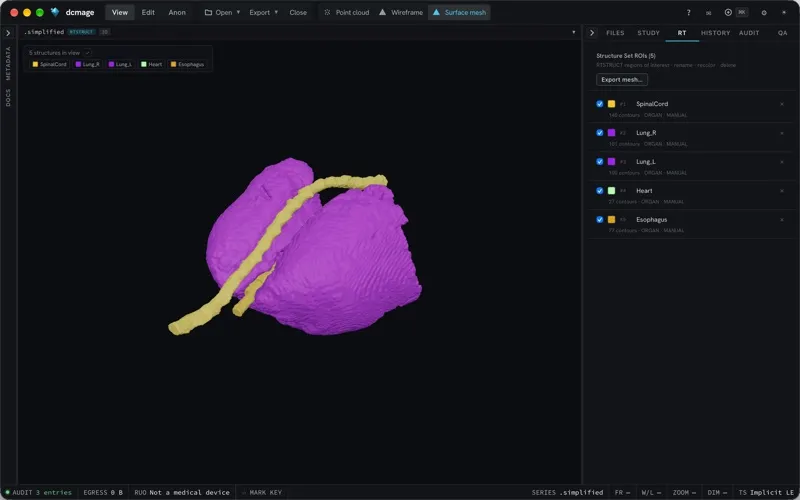Select the RT tab
Screen dimensions: 800x500
coord(682,33)
